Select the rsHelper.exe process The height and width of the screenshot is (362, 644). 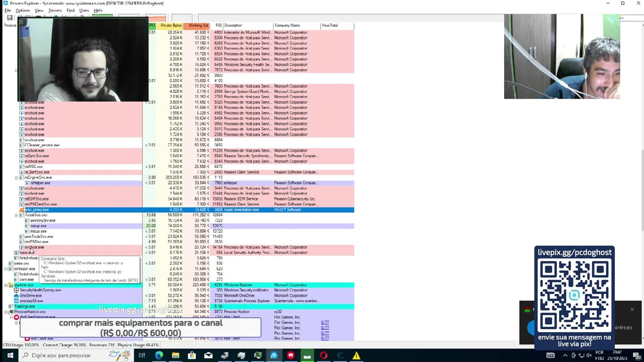pos(40,183)
